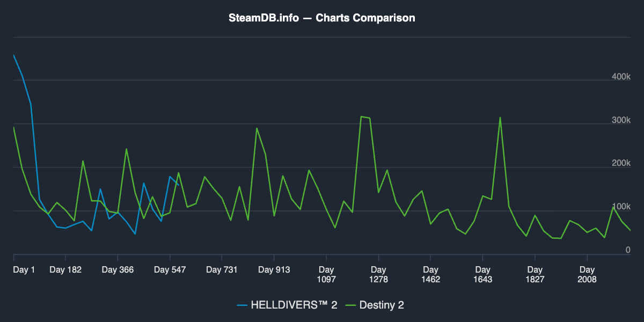Screen dimensions: 644x322
Task: Click the Day 366 axis label
Action: (118, 270)
